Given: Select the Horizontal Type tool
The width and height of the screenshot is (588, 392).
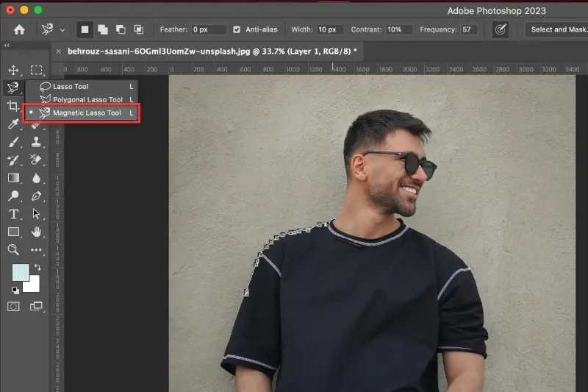Looking at the screenshot, I should 13,214.
